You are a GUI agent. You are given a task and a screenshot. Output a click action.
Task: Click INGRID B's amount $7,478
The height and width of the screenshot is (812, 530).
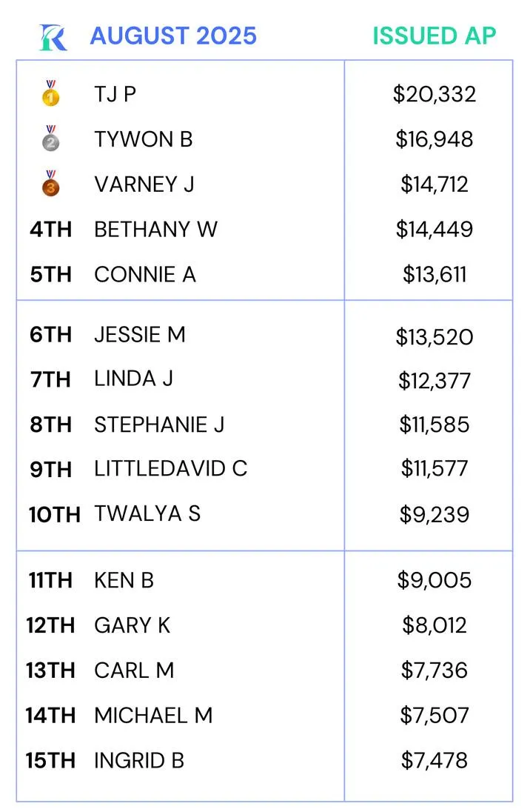(x=435, y=760)
